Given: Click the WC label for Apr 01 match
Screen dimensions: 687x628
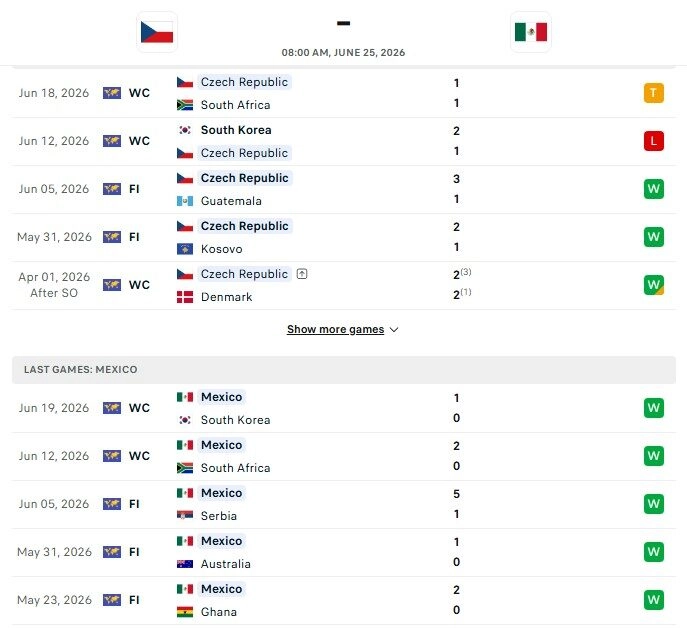Looking at the screenshot, I should [x=139, y=285].
